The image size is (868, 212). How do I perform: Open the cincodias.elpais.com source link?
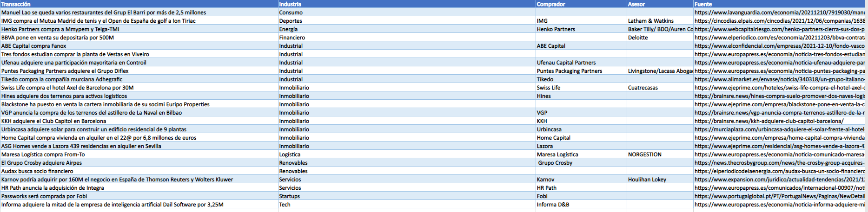click(780, 21)
